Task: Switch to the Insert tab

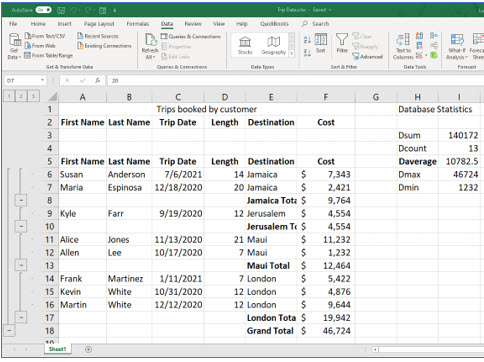Action: click(x=64, y=24)
